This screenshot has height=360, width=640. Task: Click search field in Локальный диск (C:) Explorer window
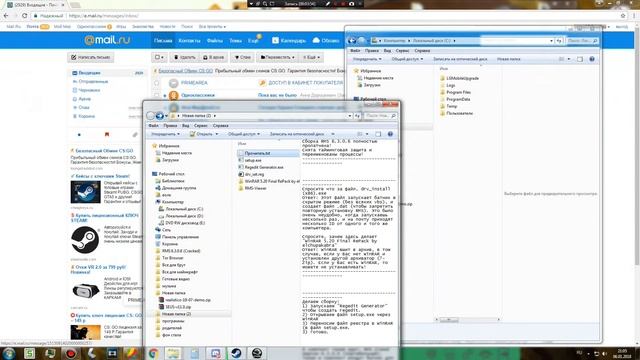click(582, 40)
